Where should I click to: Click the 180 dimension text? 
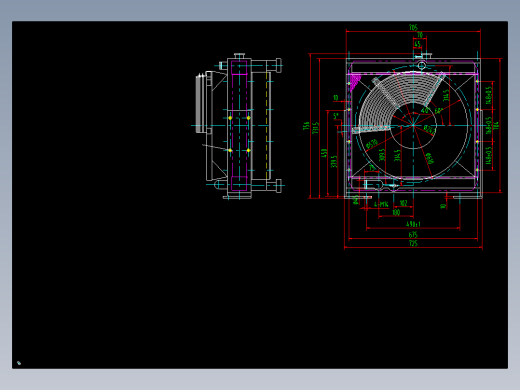tap(396, 212)
